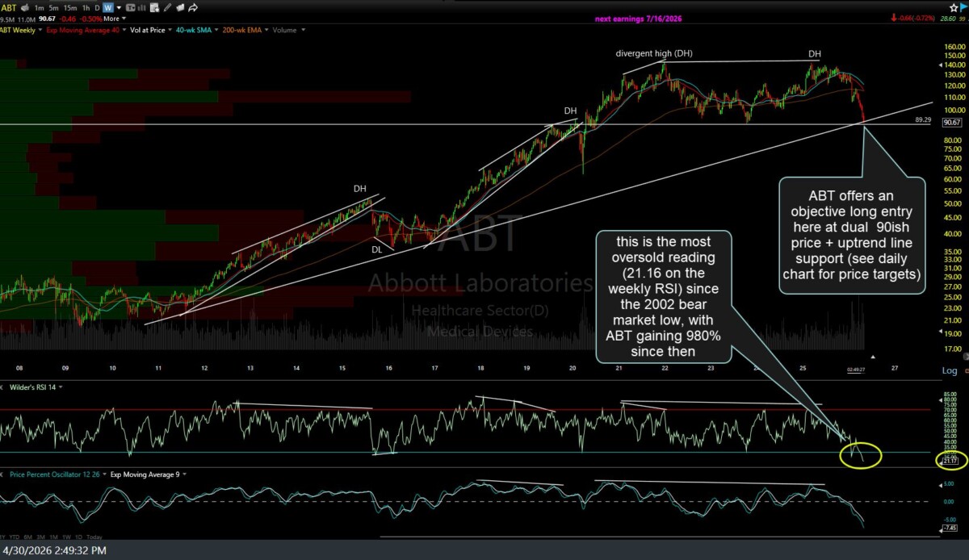The height and width of the screenshot is (560, 969).
Task: Click the -7.45 PPO value tag
Action: (x=950, y=529)
